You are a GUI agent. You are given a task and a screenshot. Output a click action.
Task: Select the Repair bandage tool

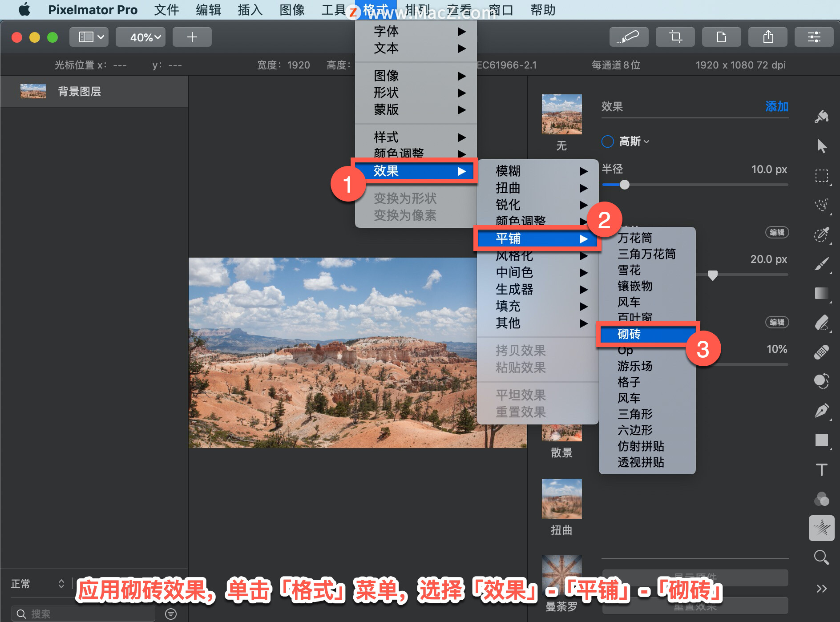coord(821,352)
